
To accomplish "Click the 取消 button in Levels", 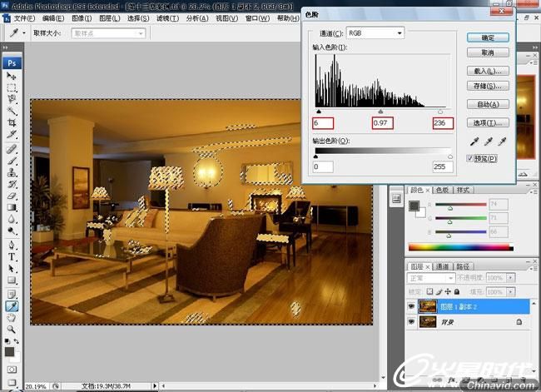I will [488, 52].
